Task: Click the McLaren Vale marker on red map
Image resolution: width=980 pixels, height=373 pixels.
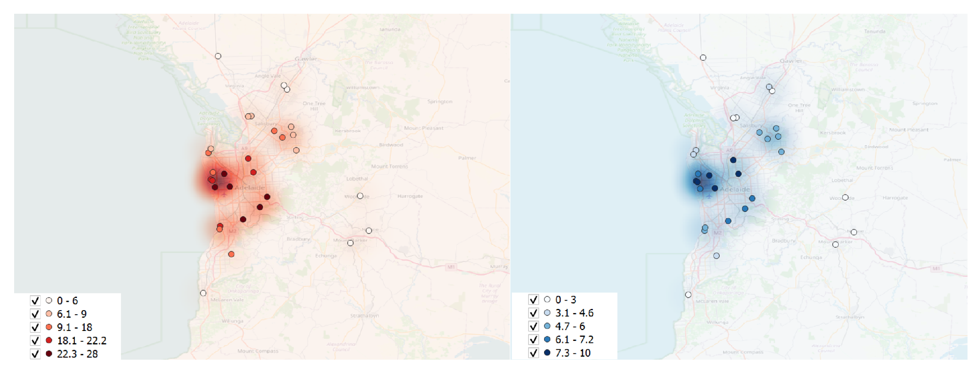Action: 203,293
